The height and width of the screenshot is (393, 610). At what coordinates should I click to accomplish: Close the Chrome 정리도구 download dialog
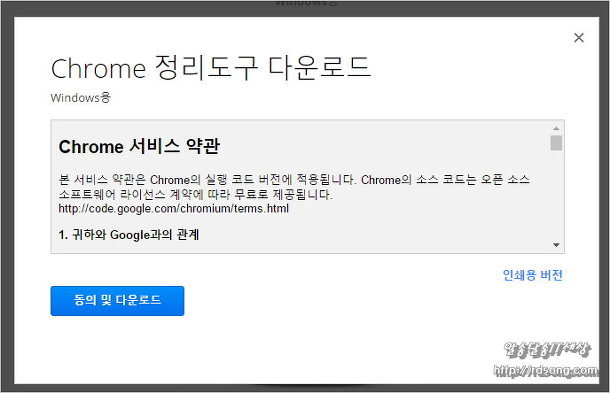(579, 38)
